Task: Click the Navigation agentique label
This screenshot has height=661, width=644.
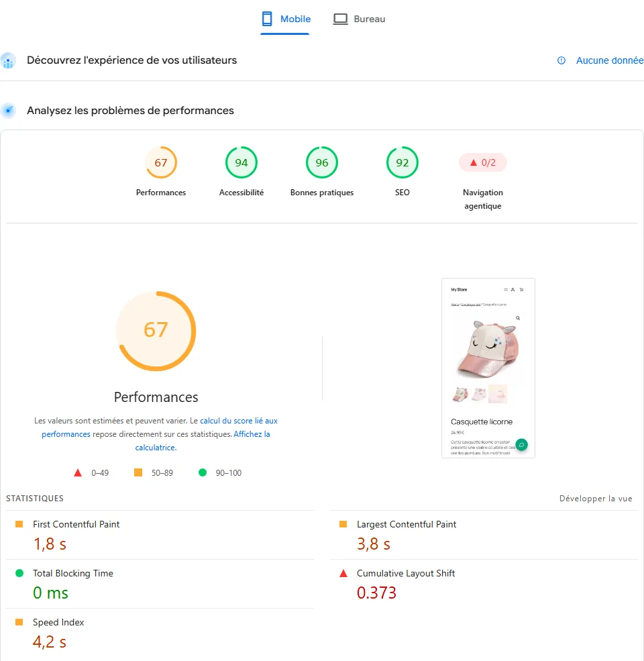Action: [x=483, y=199]
